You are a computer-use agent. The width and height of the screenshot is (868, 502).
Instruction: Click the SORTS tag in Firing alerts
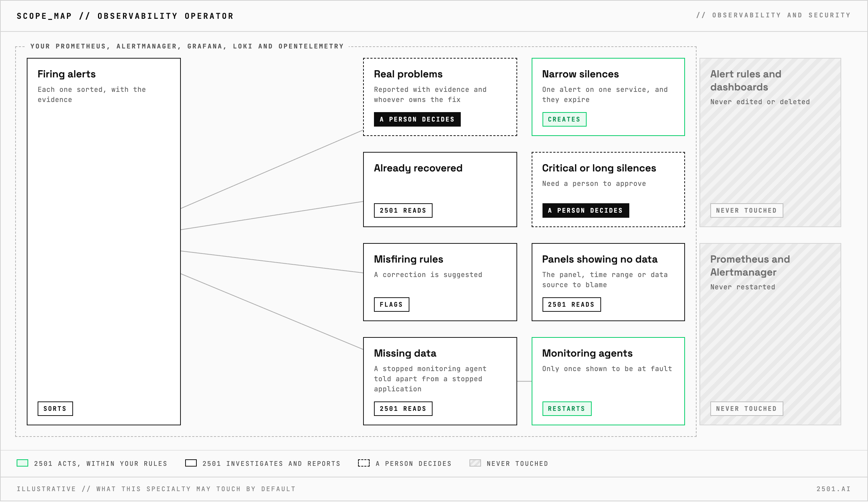pos(55,409)
